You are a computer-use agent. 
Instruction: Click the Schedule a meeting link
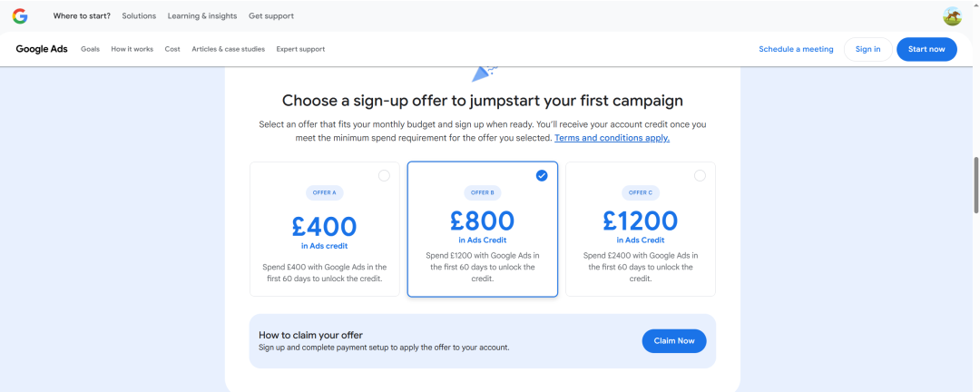tap(796, 49)
